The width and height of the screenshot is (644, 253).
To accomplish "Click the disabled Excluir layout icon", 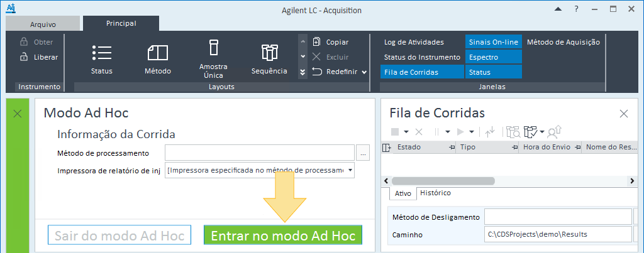I will coord(316,57).
